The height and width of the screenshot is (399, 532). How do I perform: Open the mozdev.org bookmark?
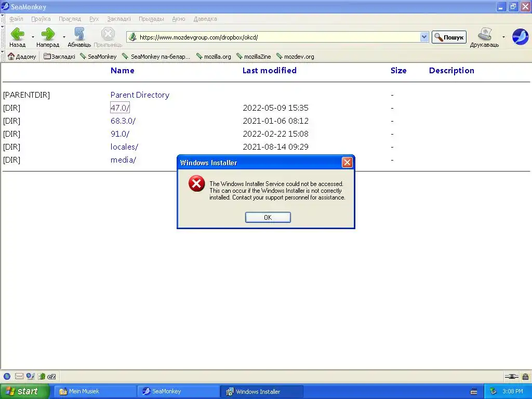pyautogui.click(x=296, y=56)
